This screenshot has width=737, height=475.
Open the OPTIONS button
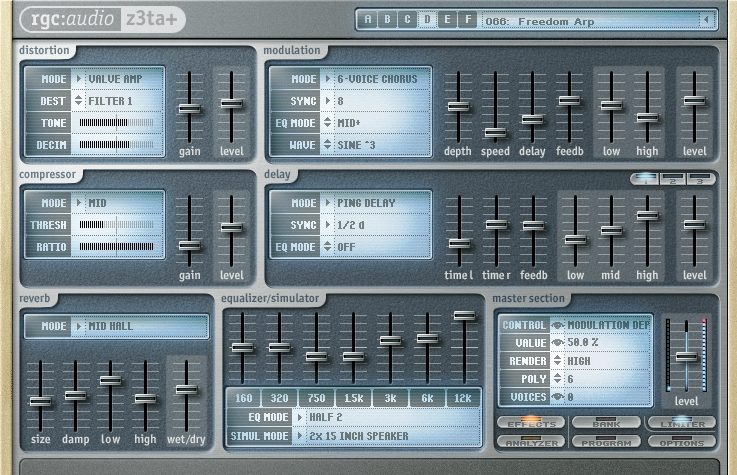[682, 442]
